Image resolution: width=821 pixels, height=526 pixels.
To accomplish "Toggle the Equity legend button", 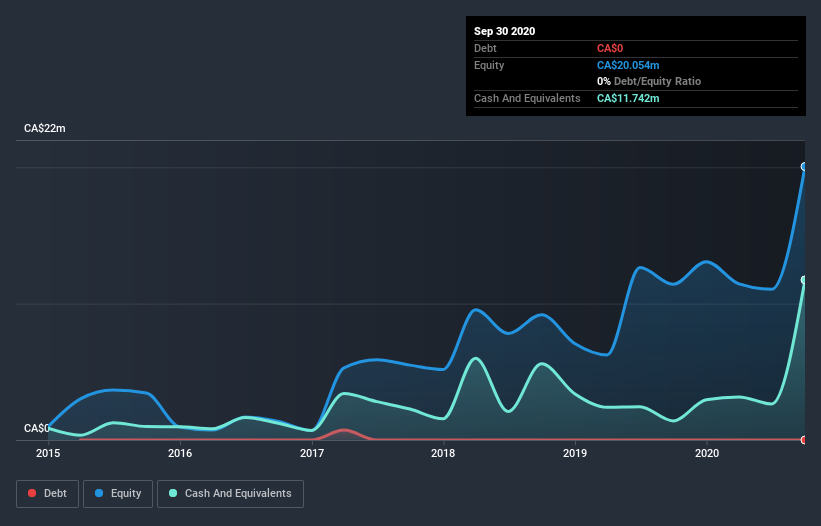I will [x=118, y=494].
